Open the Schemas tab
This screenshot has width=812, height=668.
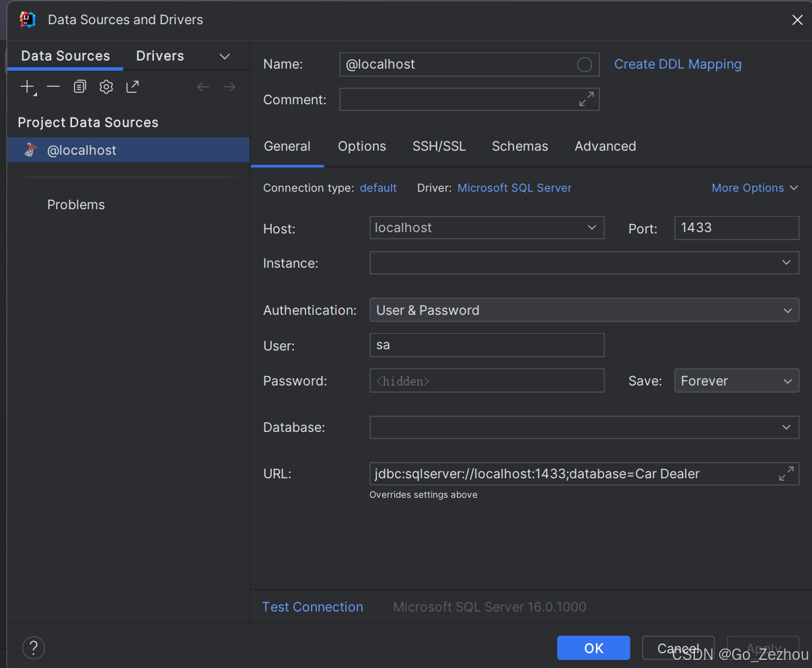pyautogui.click(x=520, y=147)
